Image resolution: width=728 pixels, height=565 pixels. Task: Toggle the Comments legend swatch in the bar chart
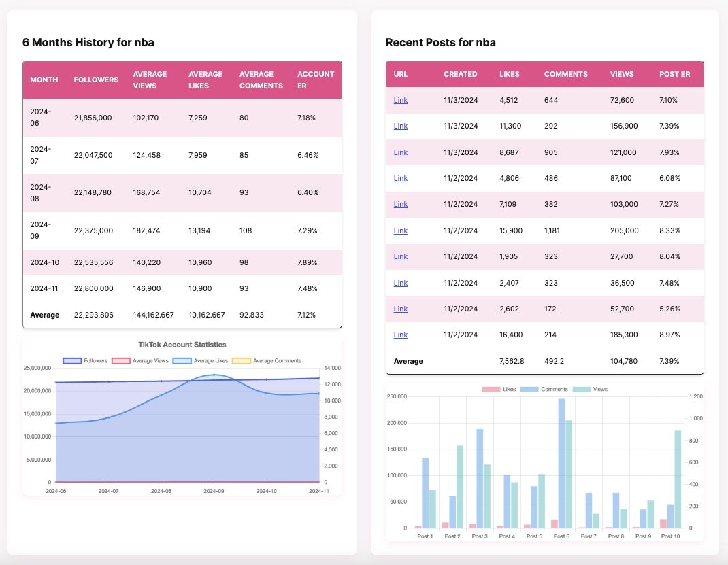coord(529,390)
